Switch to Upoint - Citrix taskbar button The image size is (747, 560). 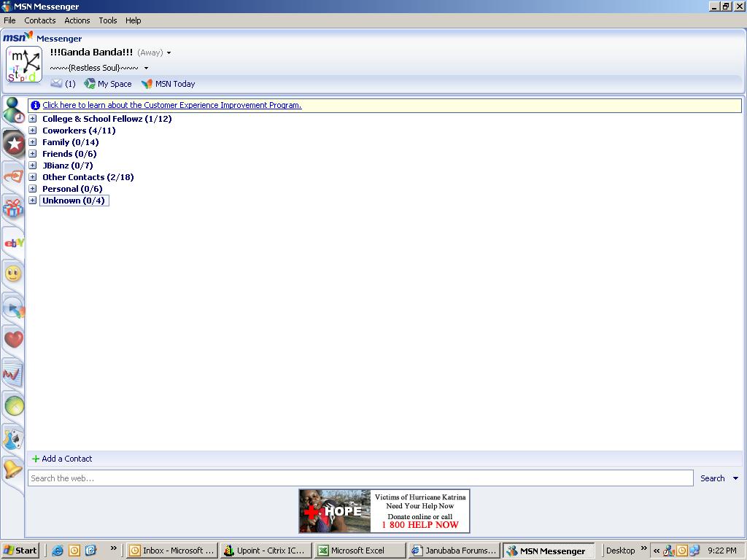point(266,551)
